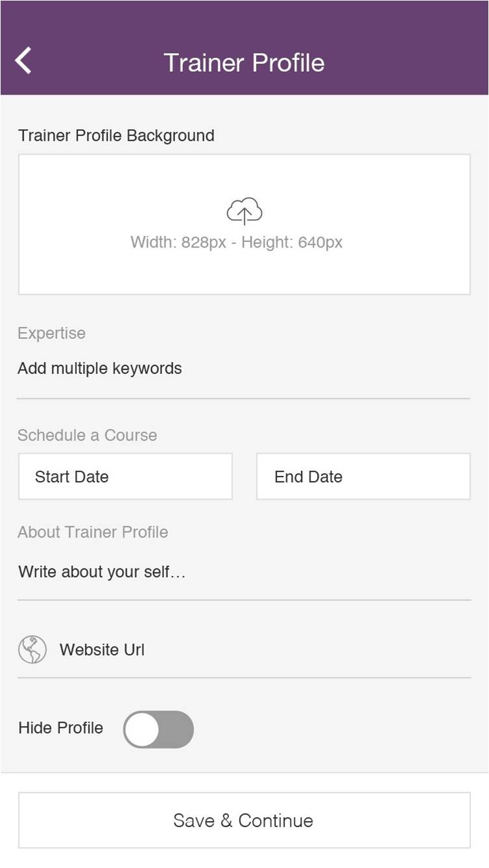Click the globe icon beside Website Url
The height and width of the screenshot is (868, 489).
click(x=32, y=650)
